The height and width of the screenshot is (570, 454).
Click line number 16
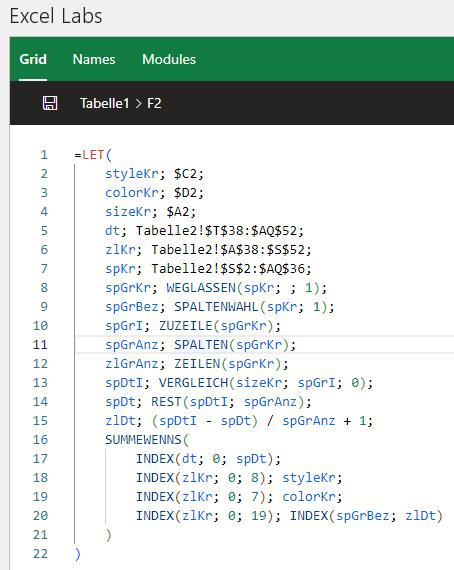point(40,439)
